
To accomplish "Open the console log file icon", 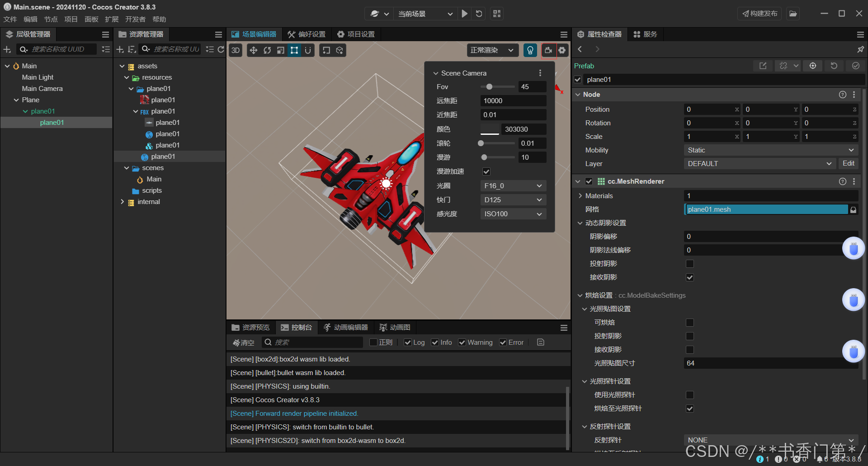I will 541,342.
